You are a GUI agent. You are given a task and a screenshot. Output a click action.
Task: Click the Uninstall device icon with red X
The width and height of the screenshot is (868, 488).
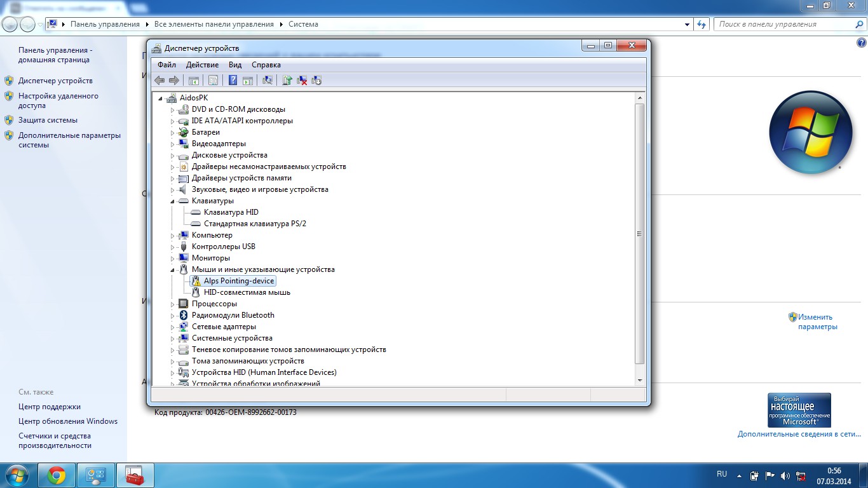[x=302, y=80]
